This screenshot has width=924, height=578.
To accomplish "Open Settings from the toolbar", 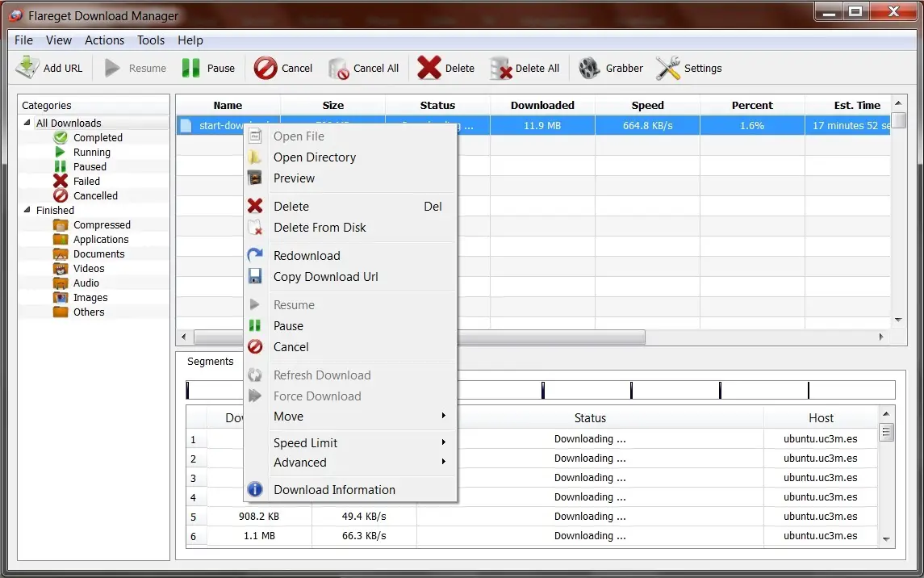I will tap(689, 68).
